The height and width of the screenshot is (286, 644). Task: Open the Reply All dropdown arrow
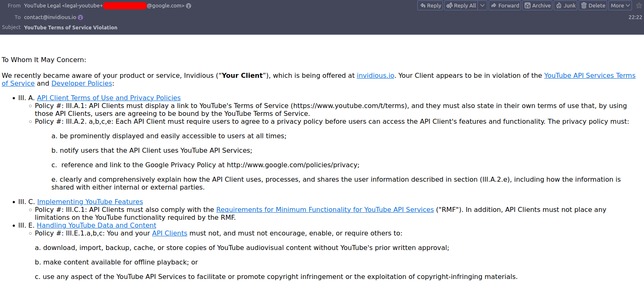click(482, 5)
